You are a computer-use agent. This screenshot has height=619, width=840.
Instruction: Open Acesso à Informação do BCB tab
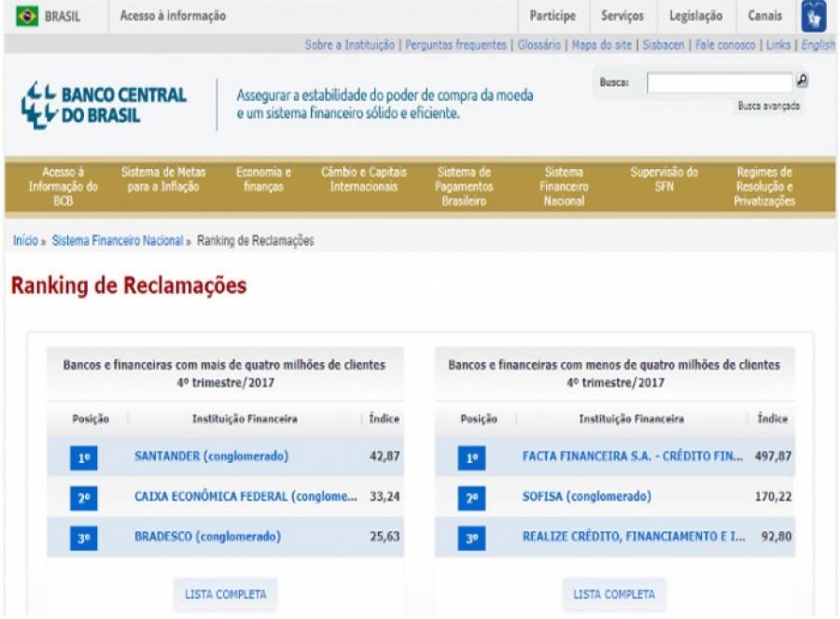pos(63,187)
